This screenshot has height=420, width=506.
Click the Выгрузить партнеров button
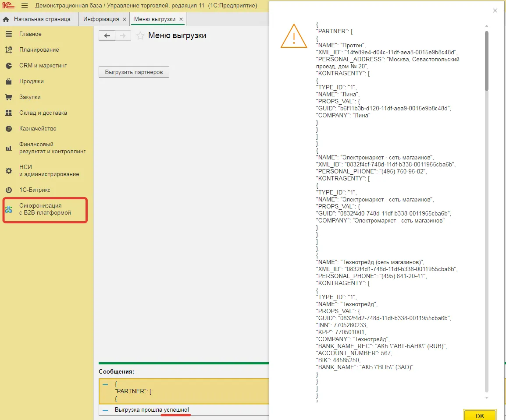pos(134,72)
